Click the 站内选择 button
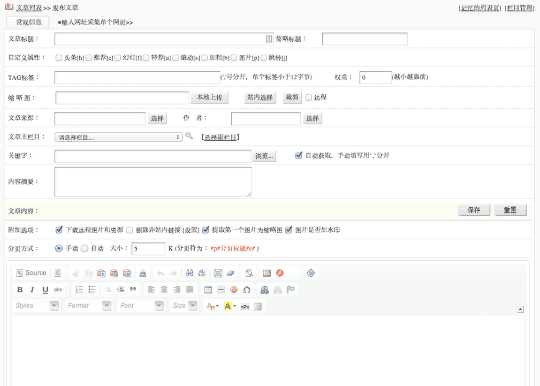Viewport: 540px width, 386px height. pyautogui.click(x=260, y=97)
